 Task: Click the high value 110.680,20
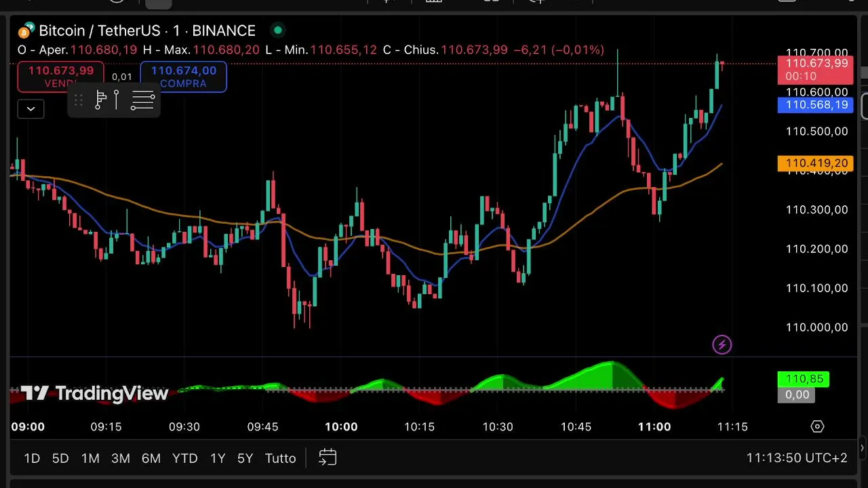226,50
